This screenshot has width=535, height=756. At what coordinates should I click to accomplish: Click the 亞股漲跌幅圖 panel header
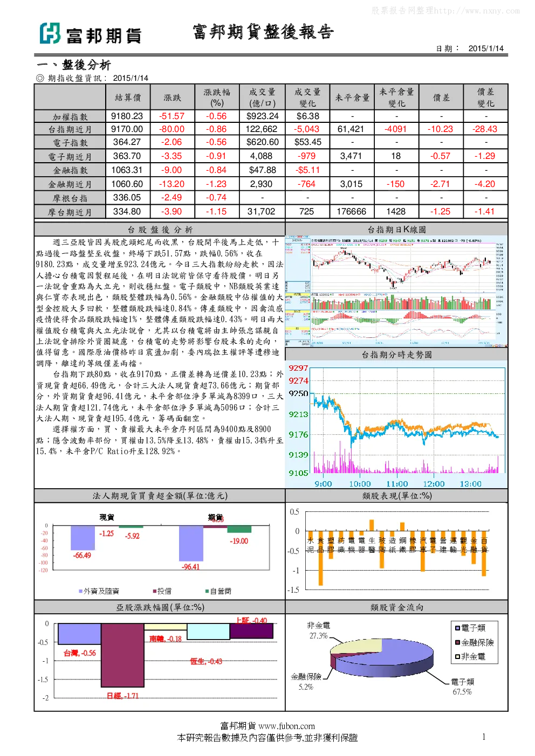pos(160,607)
